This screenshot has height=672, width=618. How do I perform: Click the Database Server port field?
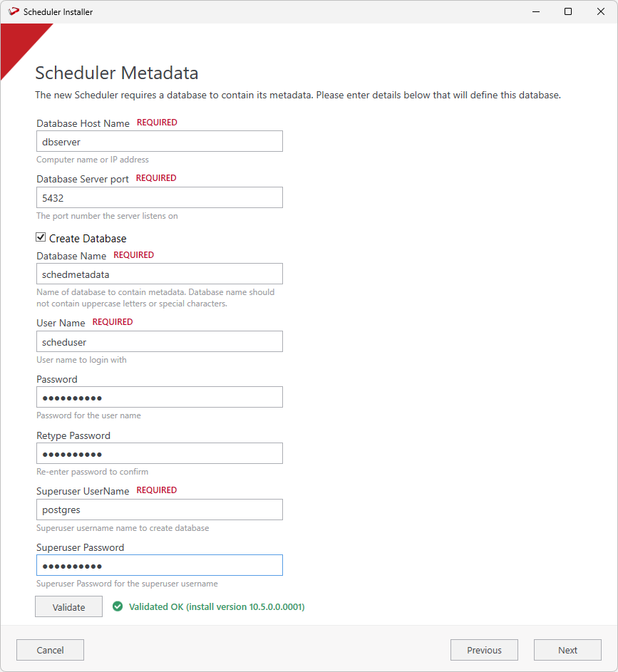click(160, 198)
